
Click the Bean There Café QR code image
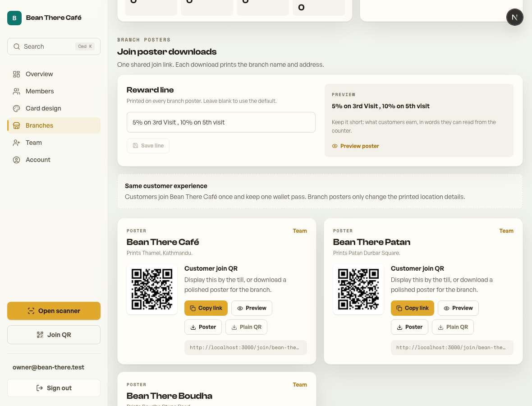152,289
